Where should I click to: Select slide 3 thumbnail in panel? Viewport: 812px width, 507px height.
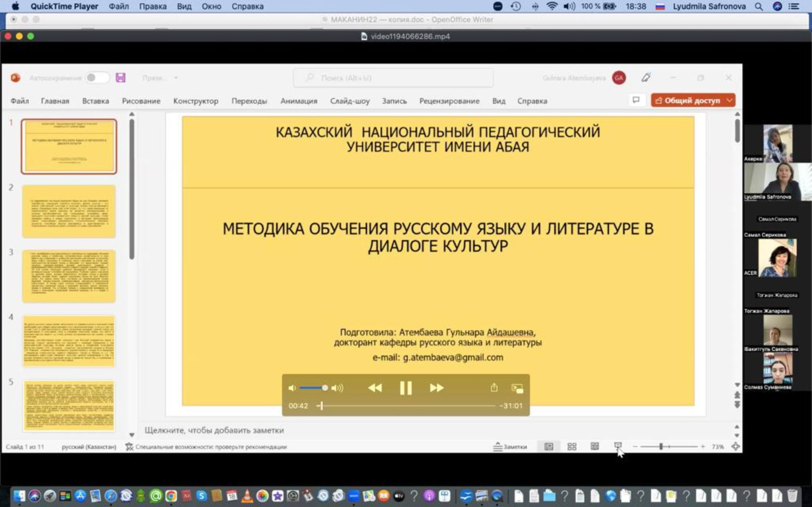[x=69, y=276]
